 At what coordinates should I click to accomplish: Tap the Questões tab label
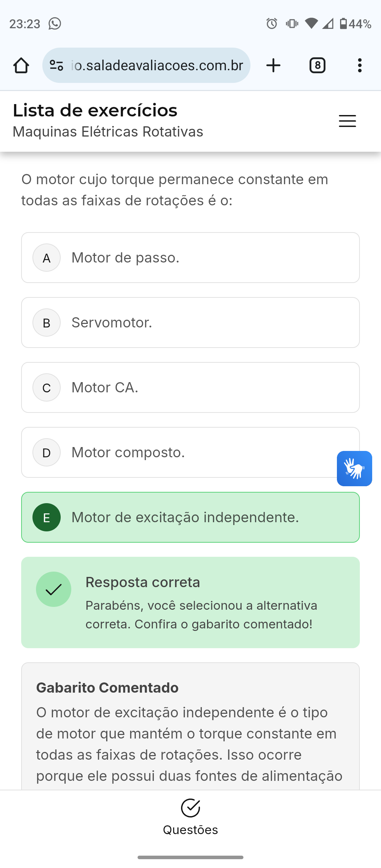(x=190, y=830)
